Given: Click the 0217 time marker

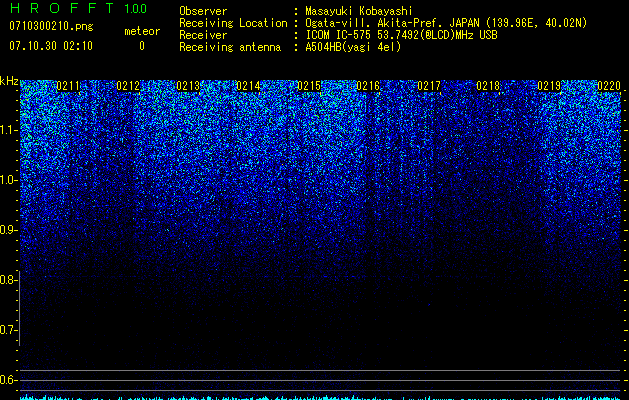Looking at the screenshot, I should point(429,86).
